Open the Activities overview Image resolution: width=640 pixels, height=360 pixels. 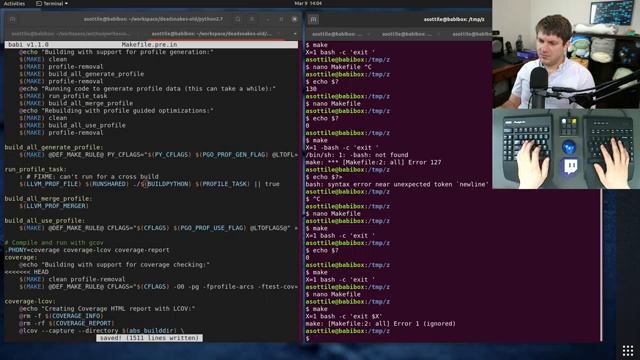pyautogui.click(x=14, y=4)
